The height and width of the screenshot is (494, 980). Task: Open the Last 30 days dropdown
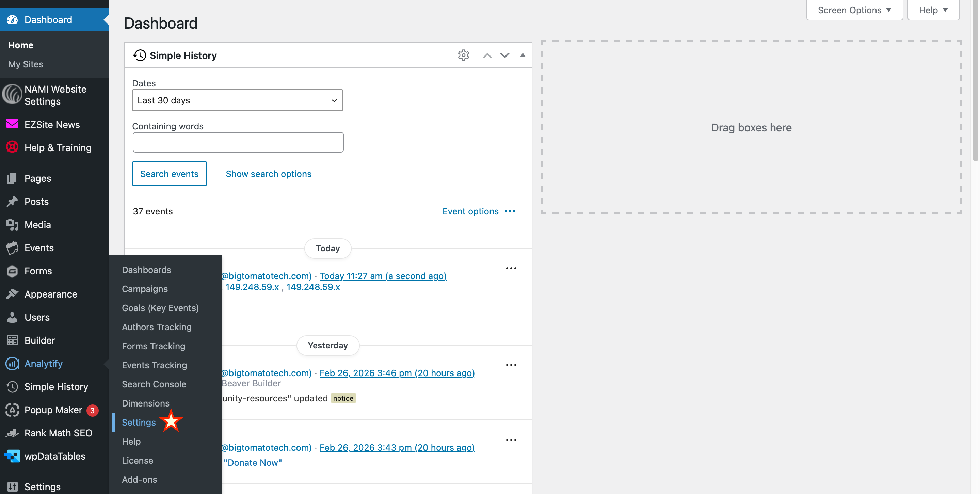pyautogui.click(x=237, y=100)
